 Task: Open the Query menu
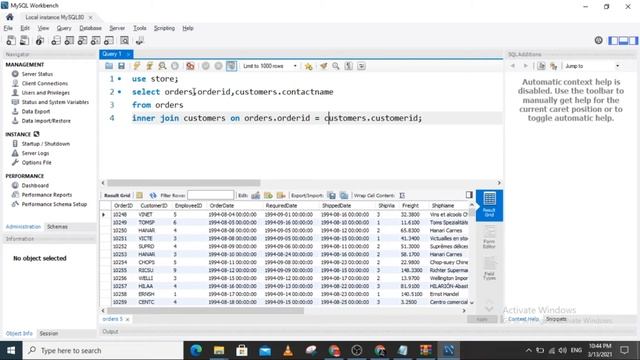pyautogui.click(x=64, y=28)
